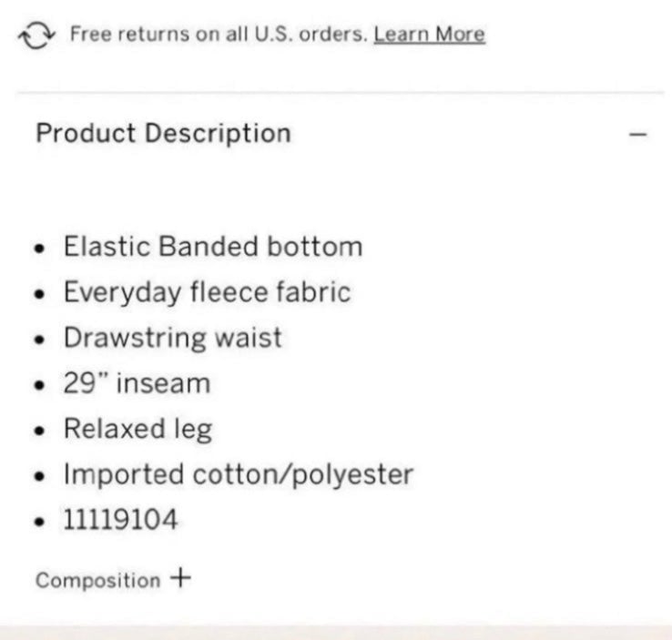Click the Free returns on all U.S. orders text
This screenshot has height=640, width=672.
pyautogui.click(x=219, y=34)
